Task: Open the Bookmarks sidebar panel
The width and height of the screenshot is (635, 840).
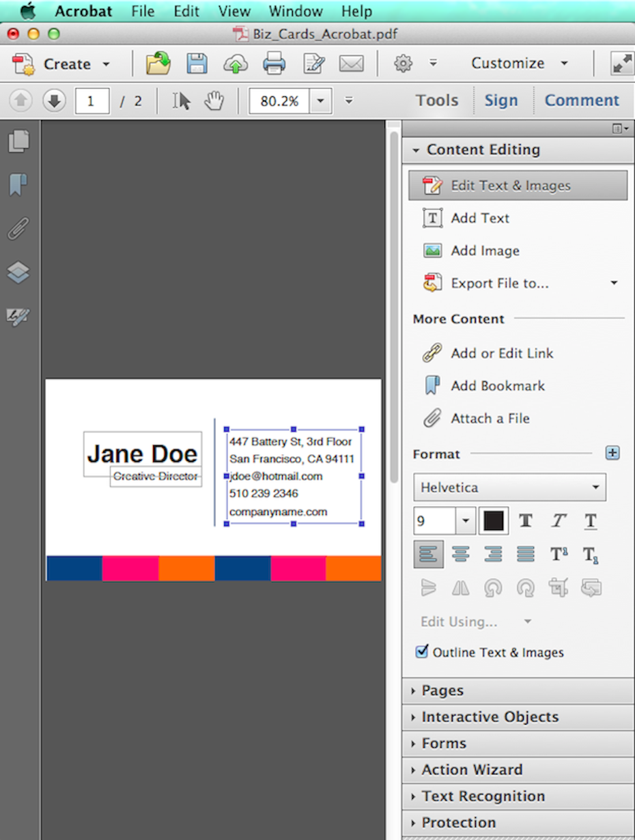Action: (x=18, y=184)
